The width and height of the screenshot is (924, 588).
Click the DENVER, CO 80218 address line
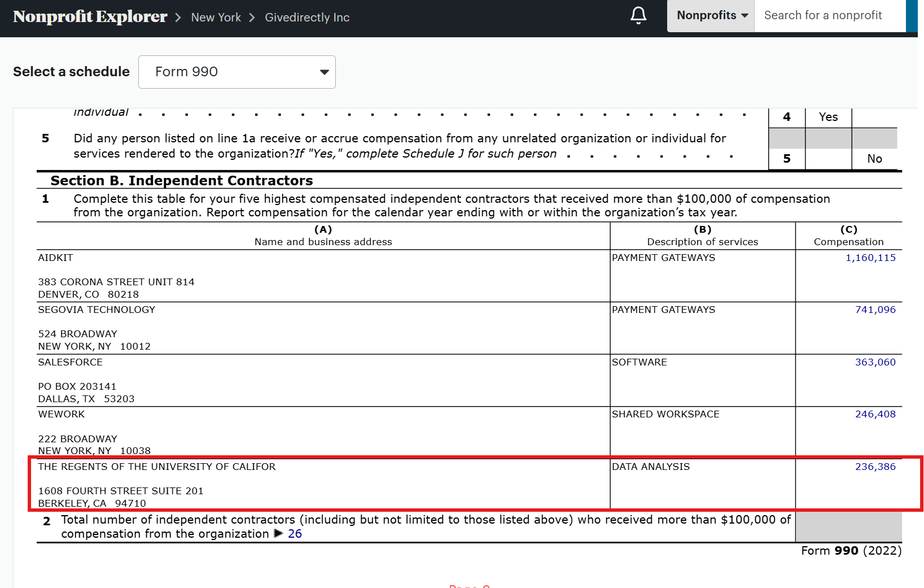[x=89, y=294]
